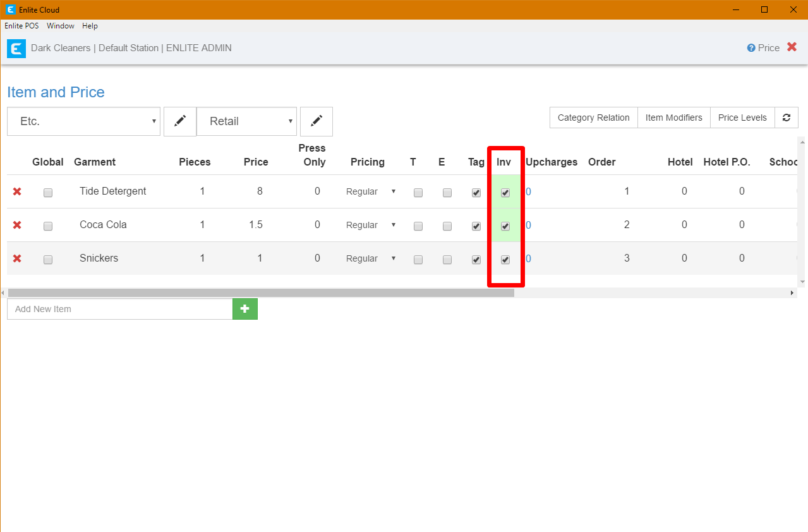Click the Item Modifiers button
Viewport: 808px width, 532px height.
[x=674, y=118]
